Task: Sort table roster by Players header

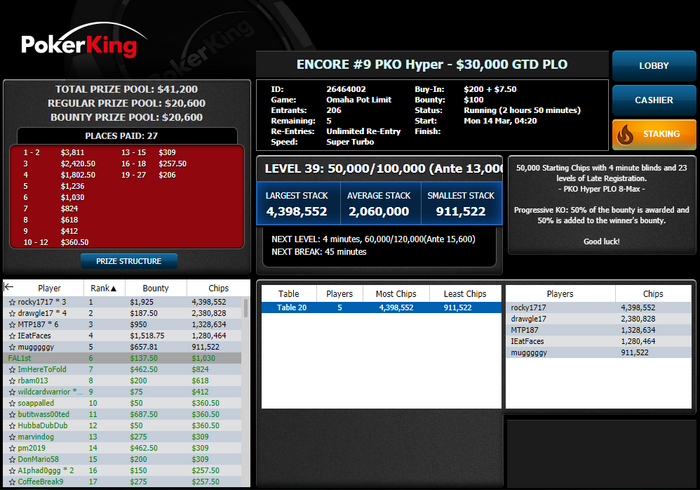Action: (560, 294)
